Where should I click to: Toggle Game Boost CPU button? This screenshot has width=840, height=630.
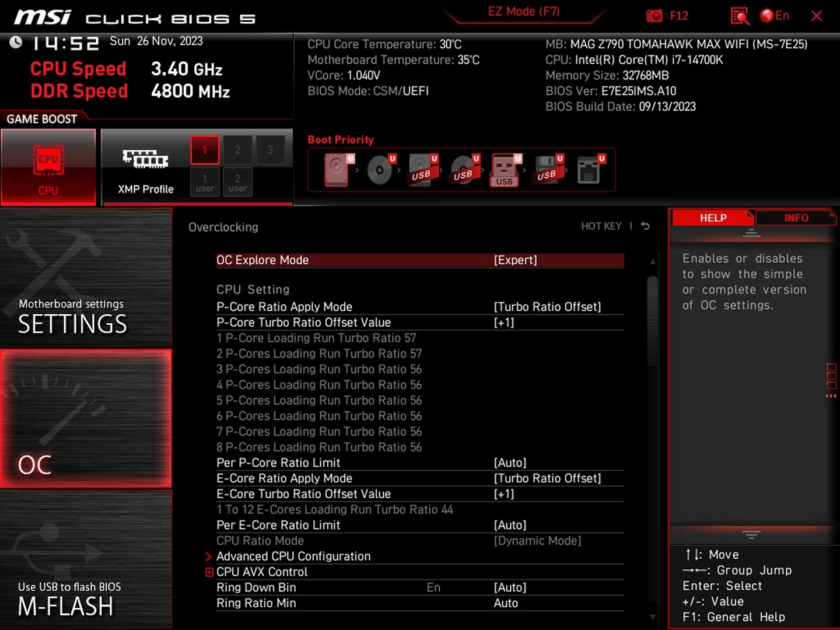point(48,167)
